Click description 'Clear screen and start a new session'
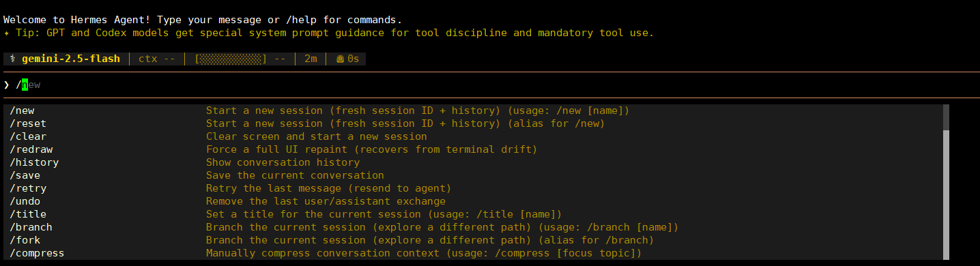 click(317, 136)
